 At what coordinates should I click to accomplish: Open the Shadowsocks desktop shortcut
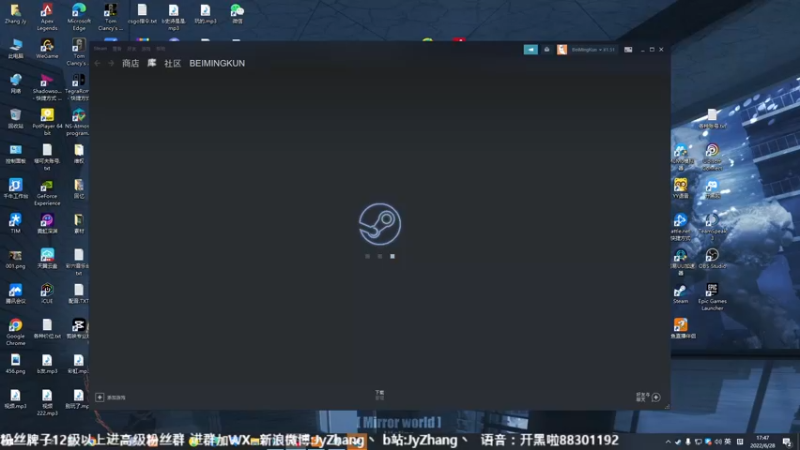47,87
